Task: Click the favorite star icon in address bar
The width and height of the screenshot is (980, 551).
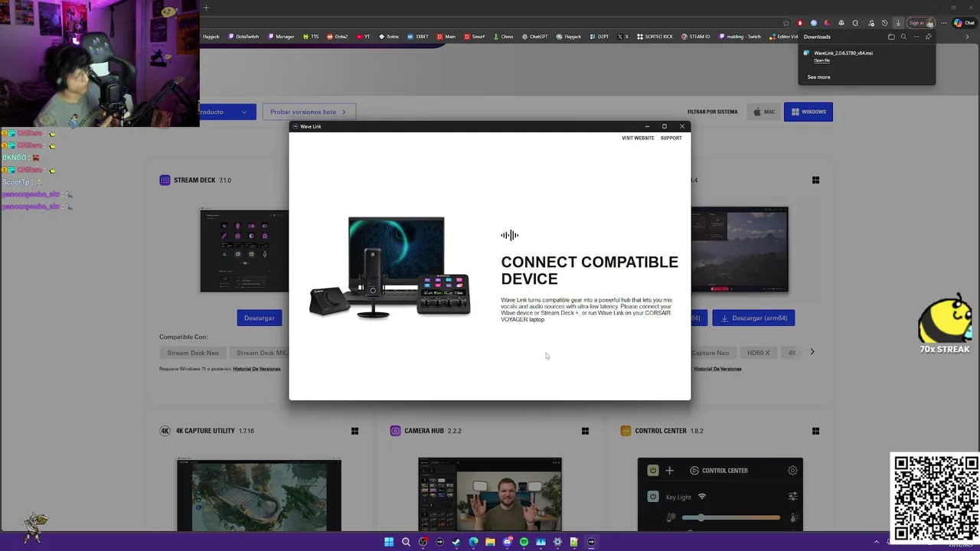Action: pyautogui.click(x=786, y=23)
